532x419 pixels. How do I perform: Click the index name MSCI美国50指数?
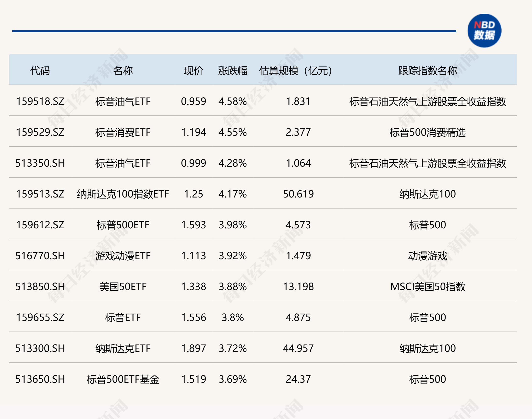428,286
